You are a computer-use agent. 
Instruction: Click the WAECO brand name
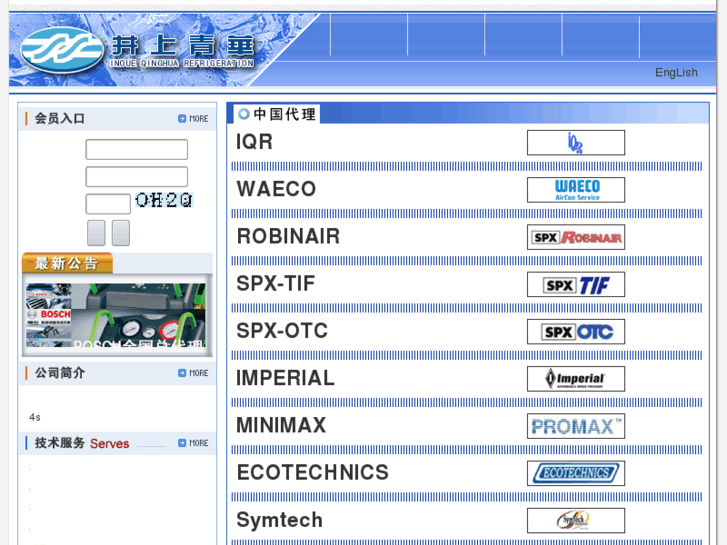(x=276, y=189)
